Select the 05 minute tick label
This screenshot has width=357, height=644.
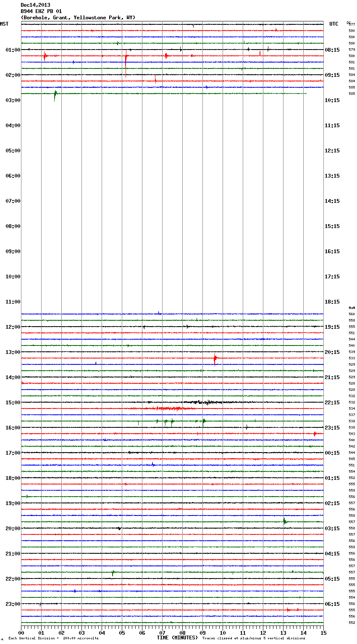(x=122, y=633)
